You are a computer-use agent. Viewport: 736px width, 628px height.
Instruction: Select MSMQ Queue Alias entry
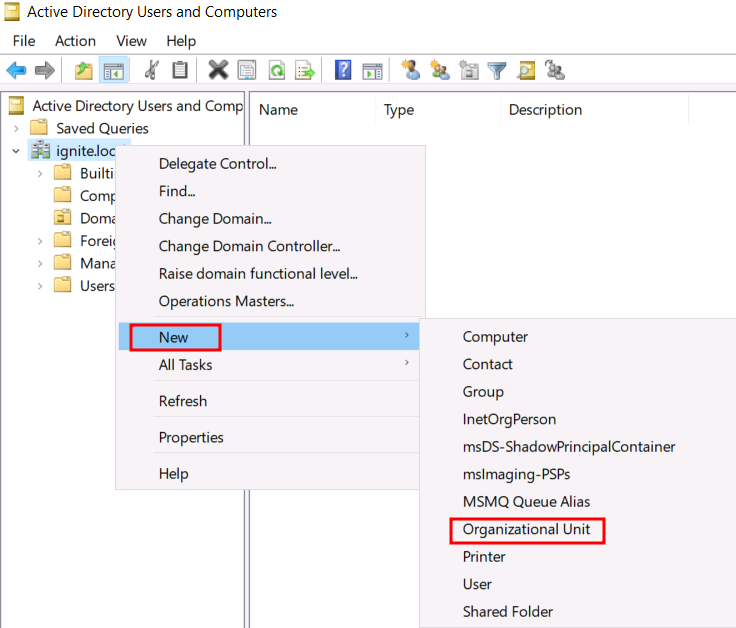pyautogui.click(x=526, y=502)
